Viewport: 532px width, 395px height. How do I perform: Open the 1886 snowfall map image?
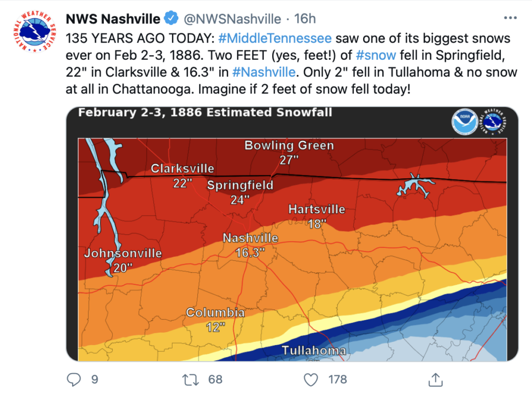292,234
